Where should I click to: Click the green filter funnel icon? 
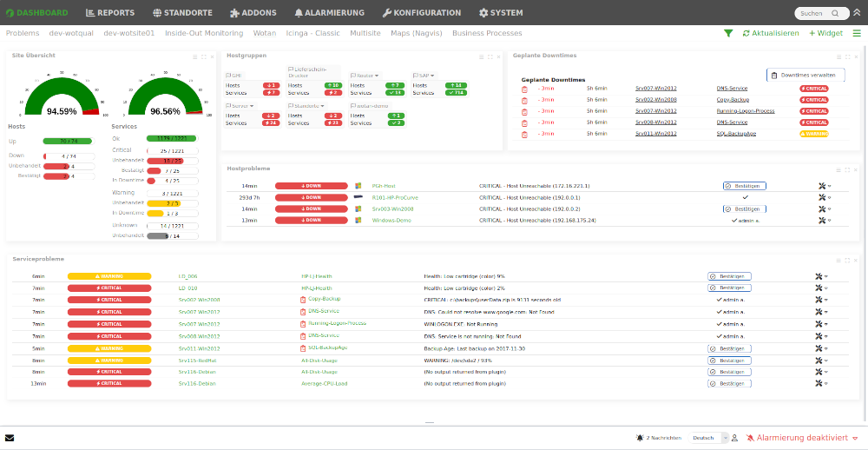click(x=728, y=33)
